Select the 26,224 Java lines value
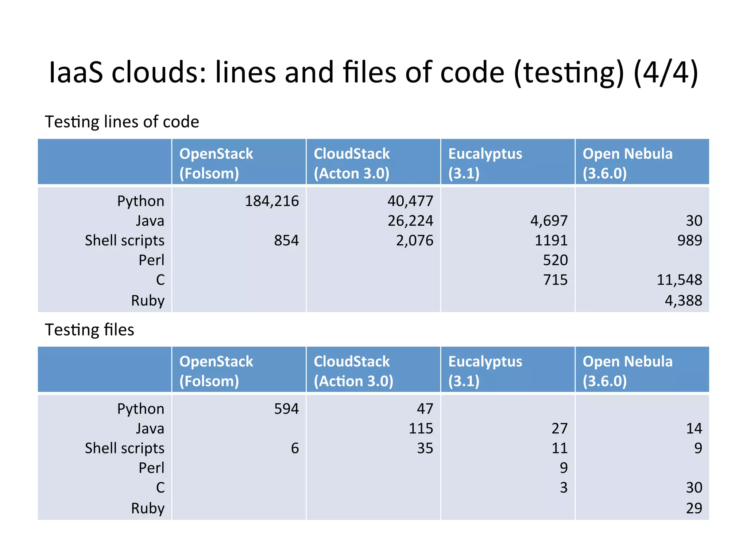Viewport: 747px width, 560px height. click(410, 221)
